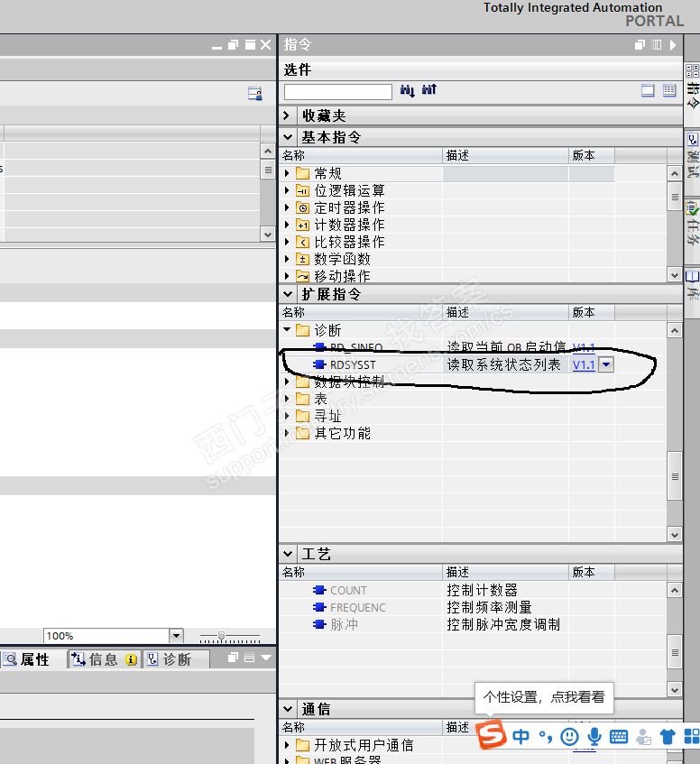This screenshot has height=764, width=700.
Task: Expand the 常规 folder
Action: pos(287,173)
